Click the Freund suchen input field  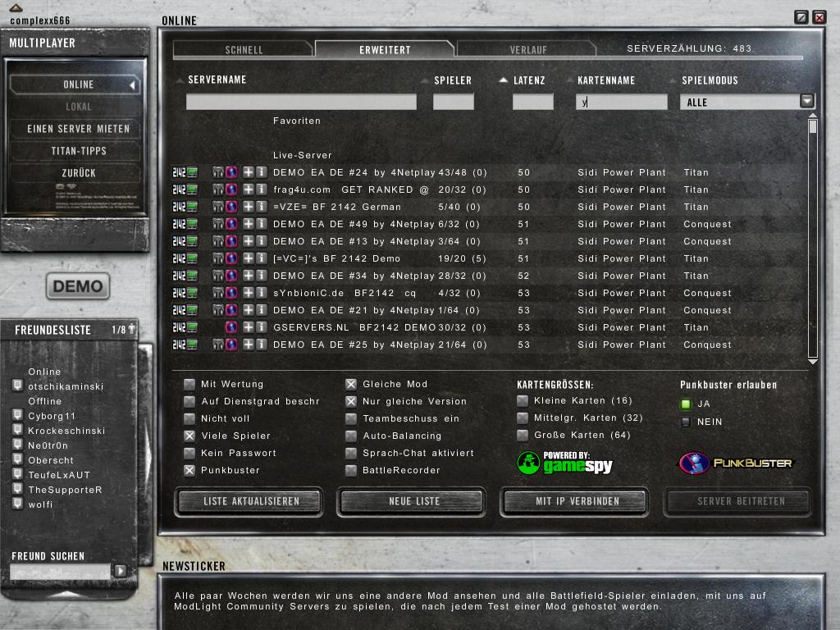pos(60,571)
